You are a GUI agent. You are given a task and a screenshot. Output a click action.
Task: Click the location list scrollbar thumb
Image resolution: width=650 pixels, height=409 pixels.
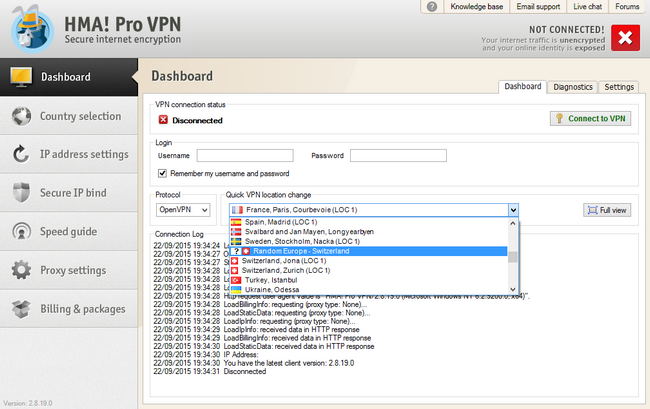click(x=513, y=257)
